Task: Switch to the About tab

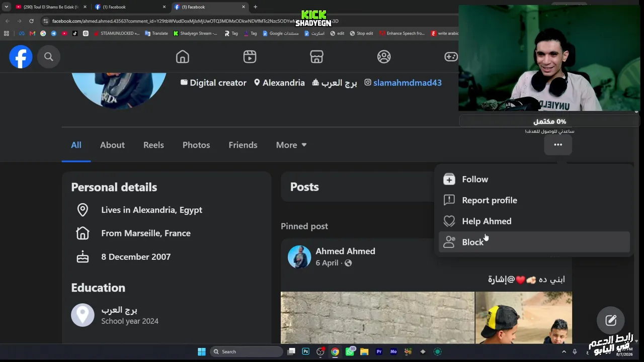Action: coord(112,145)
